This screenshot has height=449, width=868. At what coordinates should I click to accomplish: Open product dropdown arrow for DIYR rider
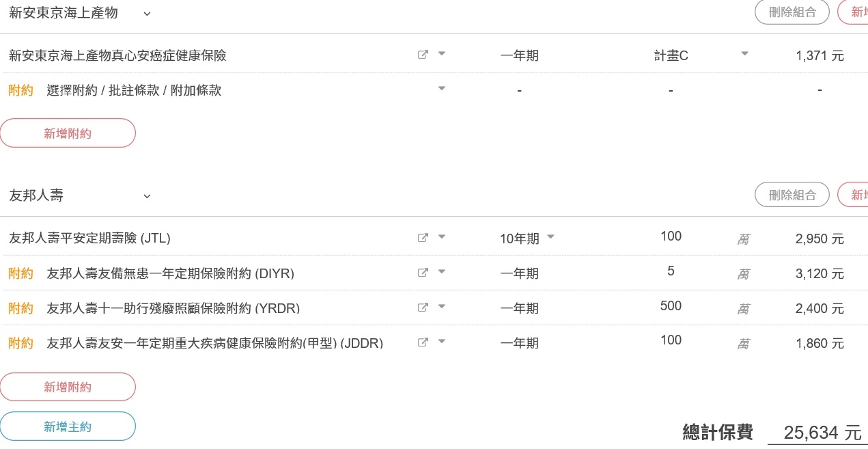click(x=441, y=271)
